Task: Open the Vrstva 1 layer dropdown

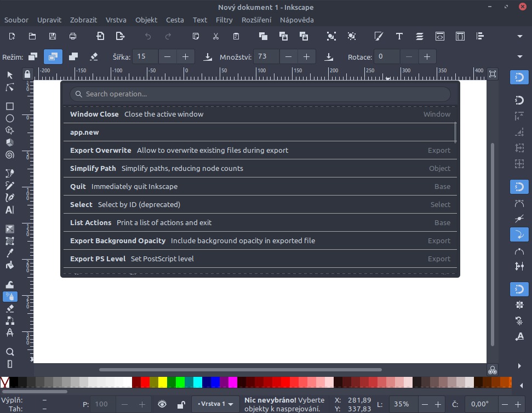Action: 215,404
